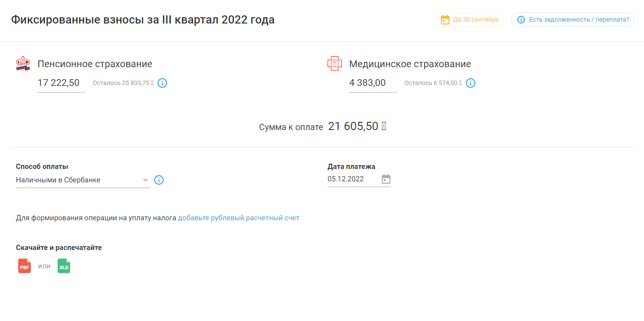644x321 pixels.
Task: Open the 'Наличными в Сбербанке' combo box
Action: click(x=77, y=180)
